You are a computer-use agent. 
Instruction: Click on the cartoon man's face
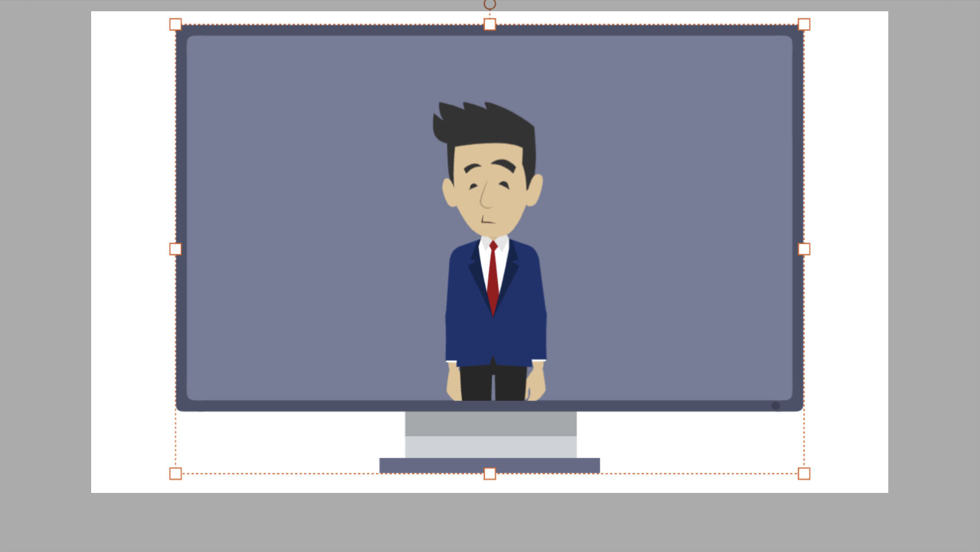click(489, 191)
